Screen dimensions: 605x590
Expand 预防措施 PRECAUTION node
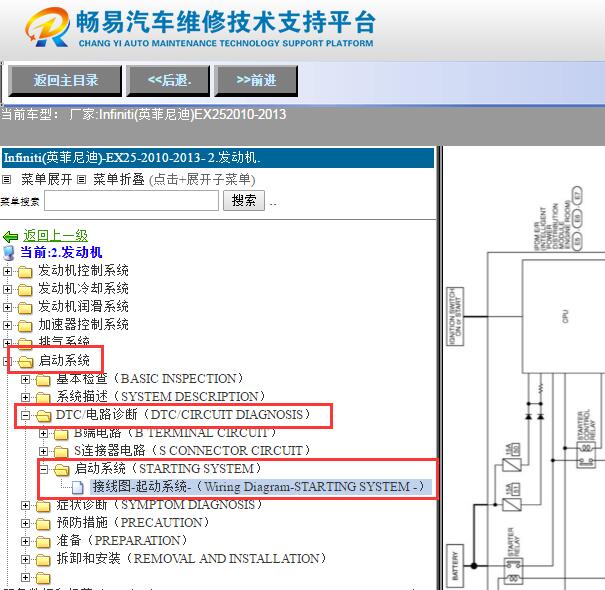pos(25,523)
